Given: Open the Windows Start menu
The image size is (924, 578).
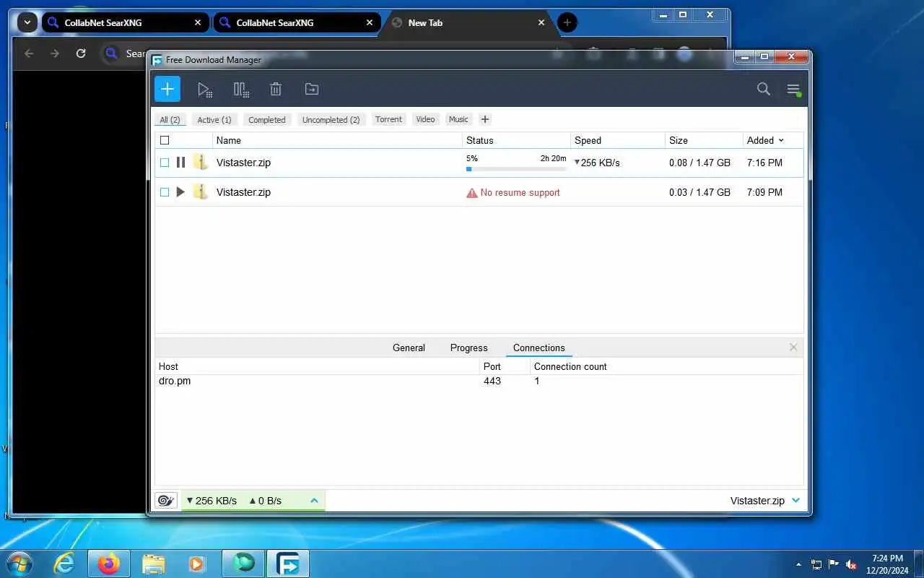Looking at the screenshot, I should (19, 564).
